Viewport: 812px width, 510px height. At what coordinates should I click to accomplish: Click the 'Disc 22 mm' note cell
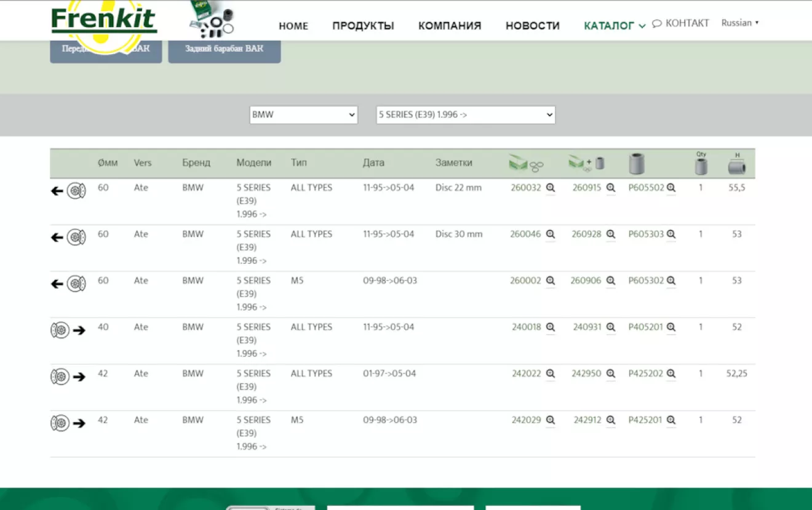pos(459,188)
